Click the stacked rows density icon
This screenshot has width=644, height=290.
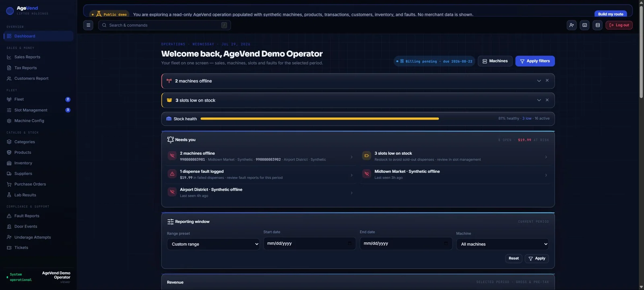tap(598, 25)
